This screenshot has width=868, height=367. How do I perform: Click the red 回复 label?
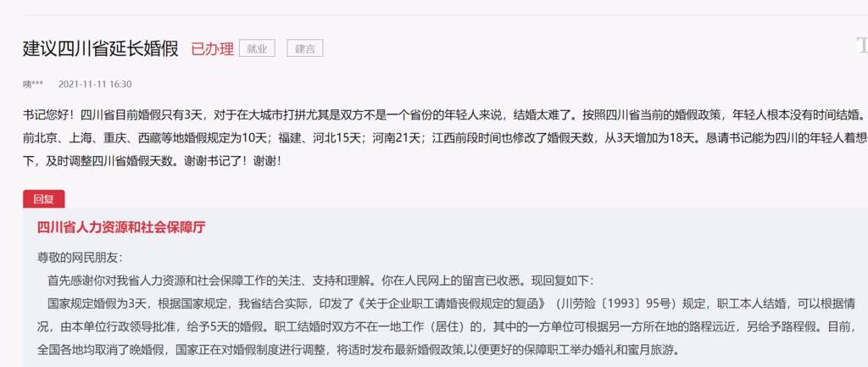(x=44, y=199)
